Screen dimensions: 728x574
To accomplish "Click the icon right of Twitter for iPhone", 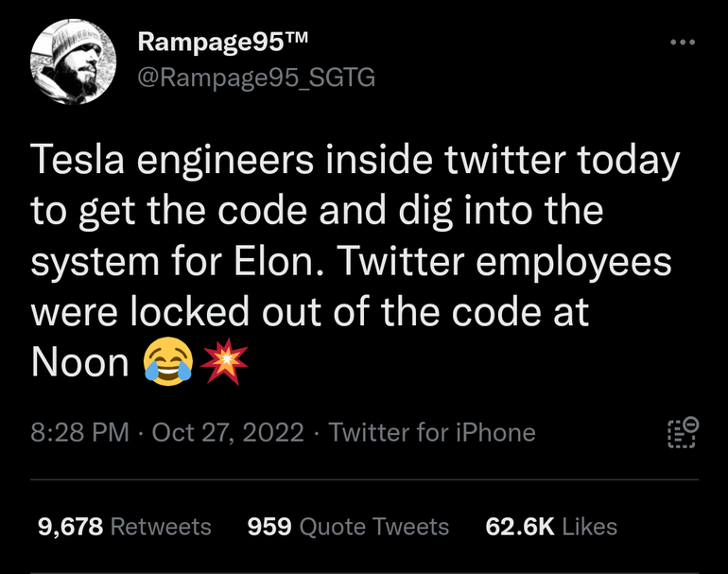I will pyautogui.click(x=682, y=432).
